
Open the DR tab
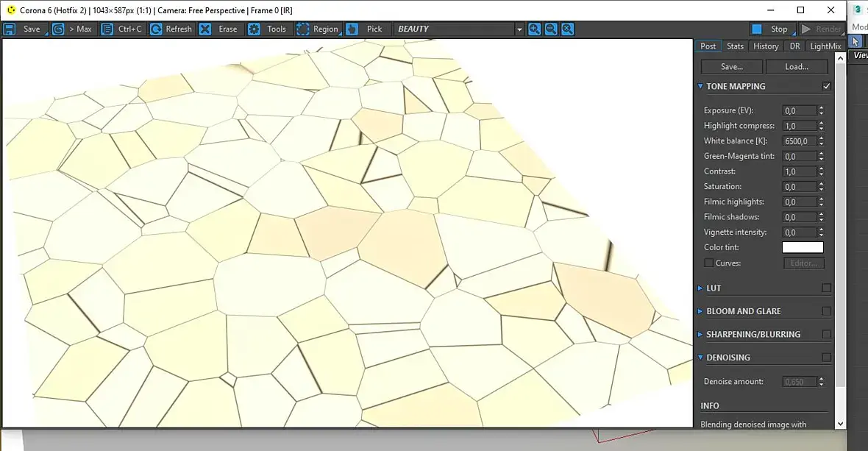pyautogui.click(x=795, y=46)
